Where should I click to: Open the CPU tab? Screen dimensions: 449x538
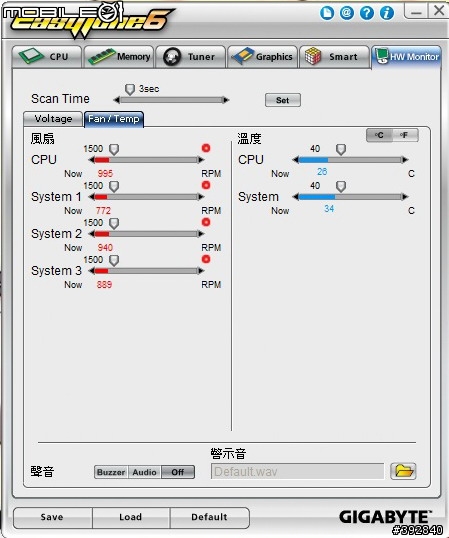coord(47,56)
